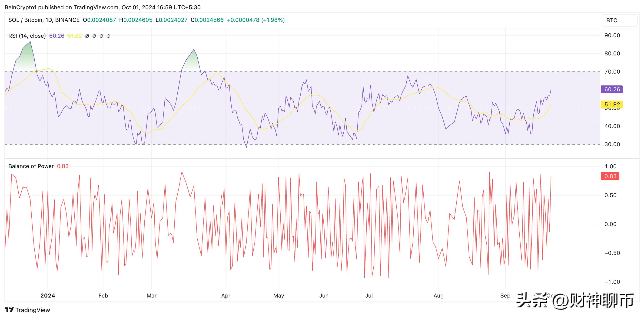The image size is (644, 318).
Task: Select the Apr label on the time axis
Action: tap(226, 295)
